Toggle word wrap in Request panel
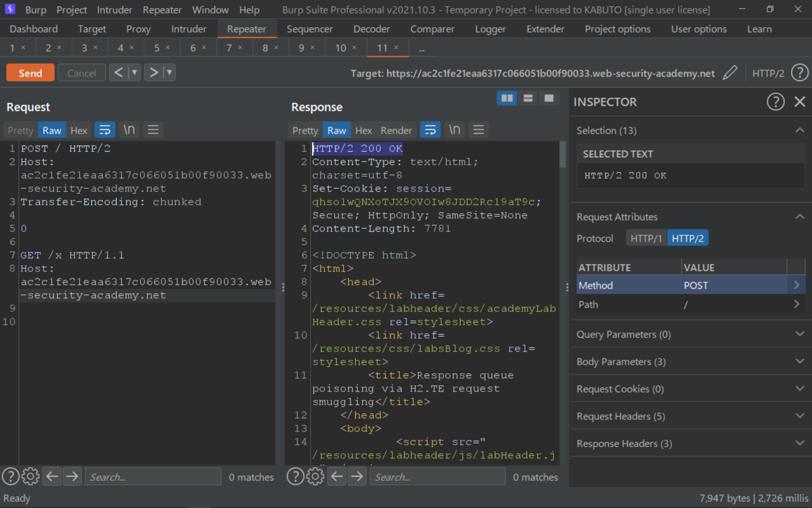Screen dimensions: 812x508 104,130
